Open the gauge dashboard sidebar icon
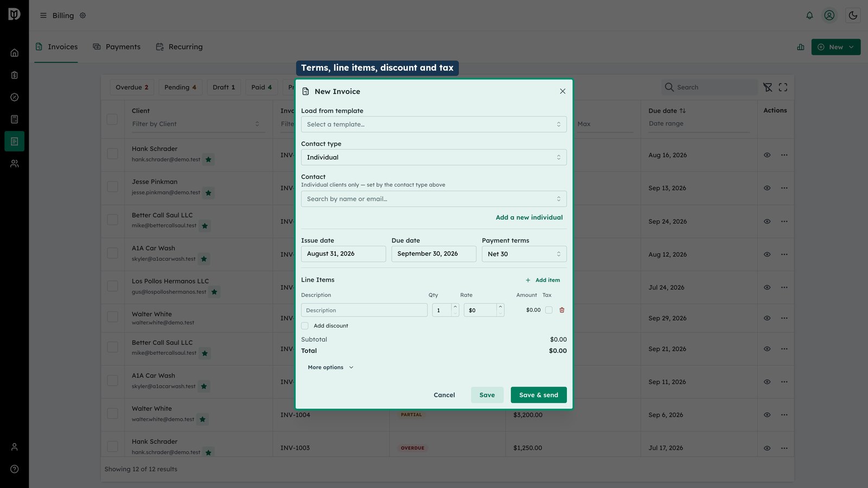Image resolution: width=868 pixels, height=488 pixels. [x=15, y=97]
